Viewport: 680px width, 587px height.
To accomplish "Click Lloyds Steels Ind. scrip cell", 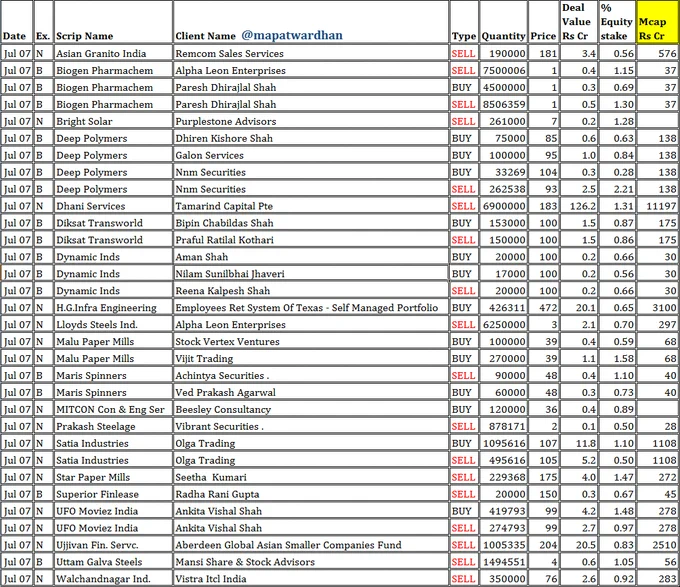I will (x=113, y=325).
